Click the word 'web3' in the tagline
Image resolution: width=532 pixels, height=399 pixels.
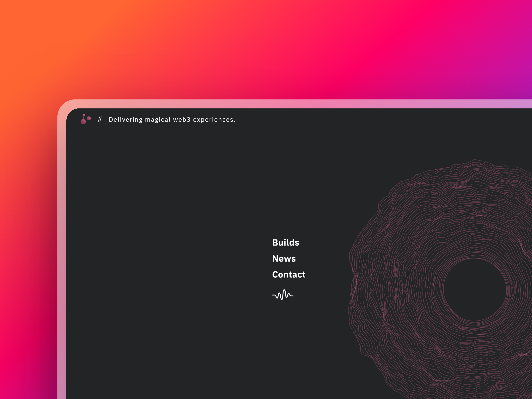point(182,120)
